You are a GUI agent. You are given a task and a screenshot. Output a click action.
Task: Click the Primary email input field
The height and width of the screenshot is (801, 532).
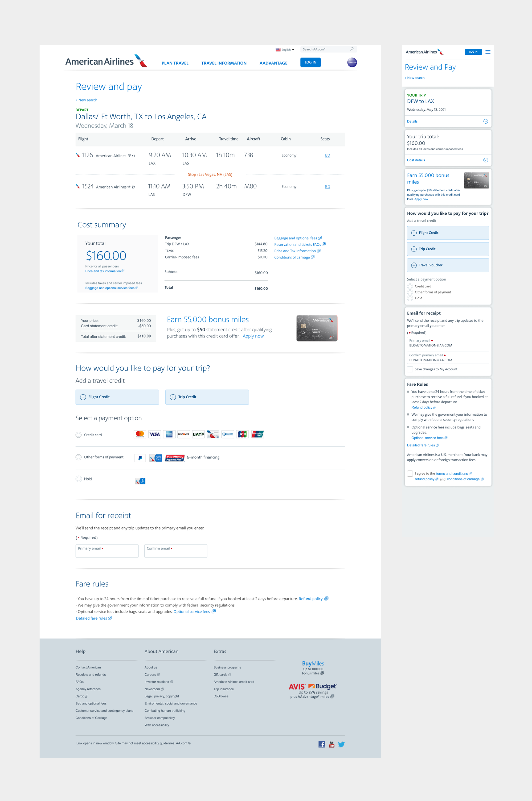click(107, 551)
